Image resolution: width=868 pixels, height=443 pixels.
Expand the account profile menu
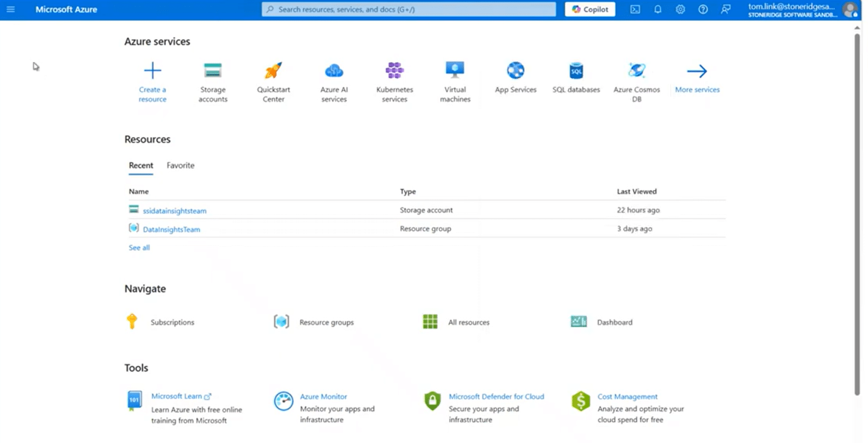tap(849, 9)
